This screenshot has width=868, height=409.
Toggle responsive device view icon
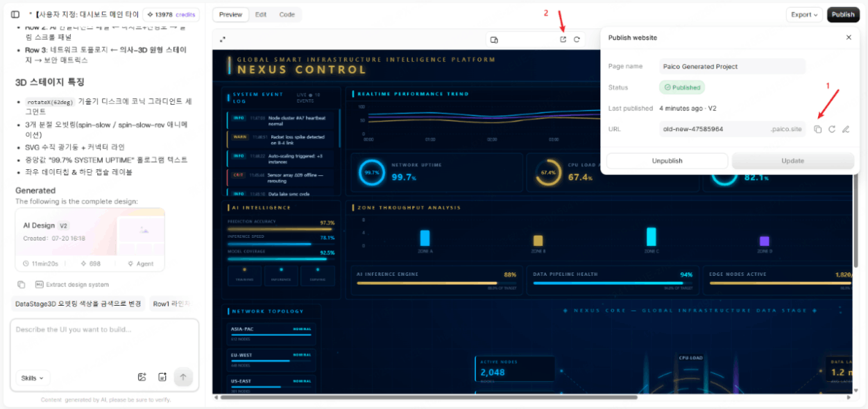[494, 40]
